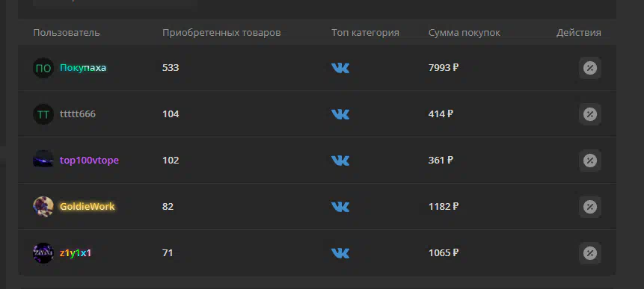Click the Приобретенных товаров column header
The image size is (644, 289).
(x=221, y=33)
